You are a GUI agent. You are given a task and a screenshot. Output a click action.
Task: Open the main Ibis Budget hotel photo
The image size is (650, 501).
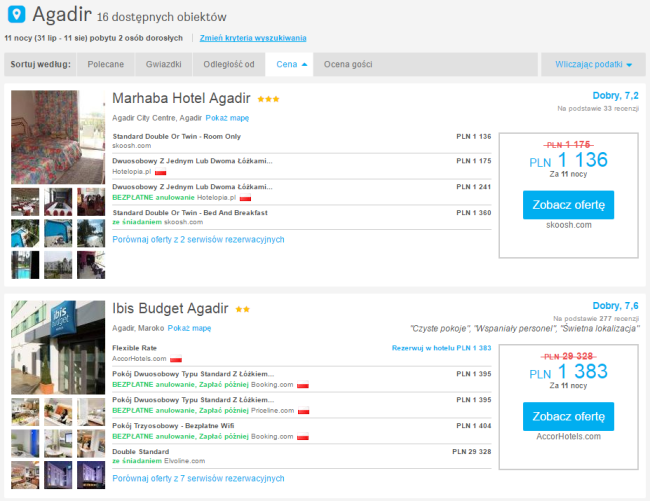click(x=58, y=345)
